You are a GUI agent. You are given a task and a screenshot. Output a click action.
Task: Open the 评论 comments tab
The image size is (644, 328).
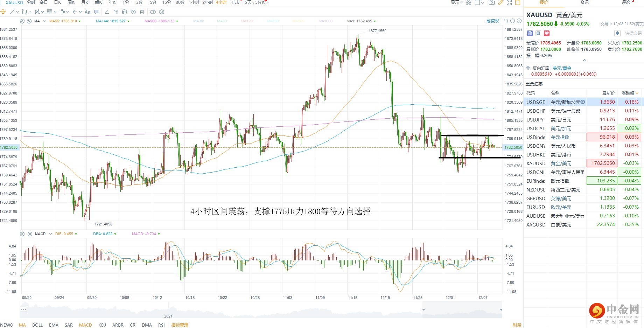[626, 2]
